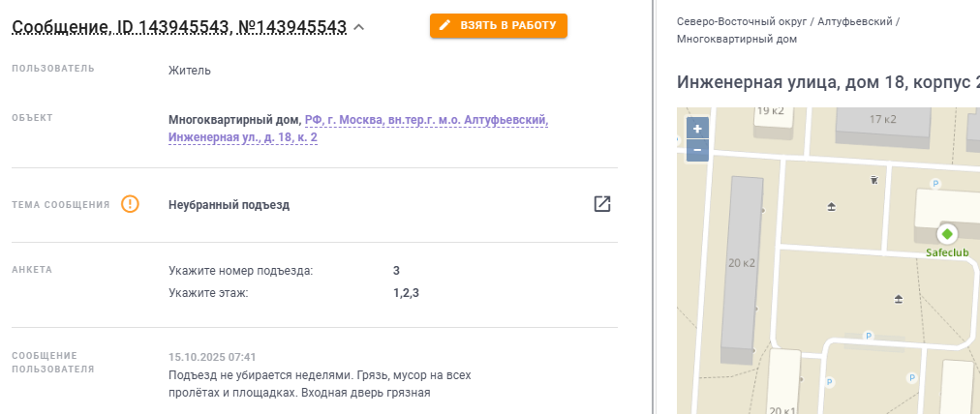Click parking icon on the bottom road loop
This screenshot has height=414, width=980.
[x=869, y=336]
